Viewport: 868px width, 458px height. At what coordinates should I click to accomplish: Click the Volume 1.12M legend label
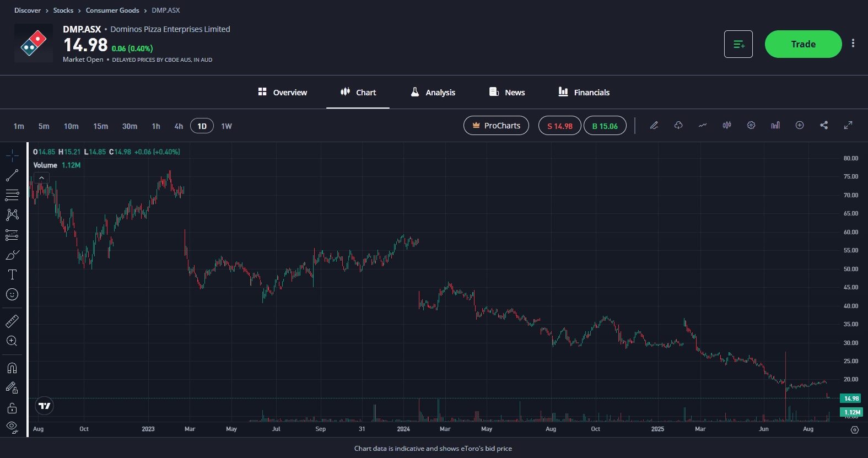(57, 165)
